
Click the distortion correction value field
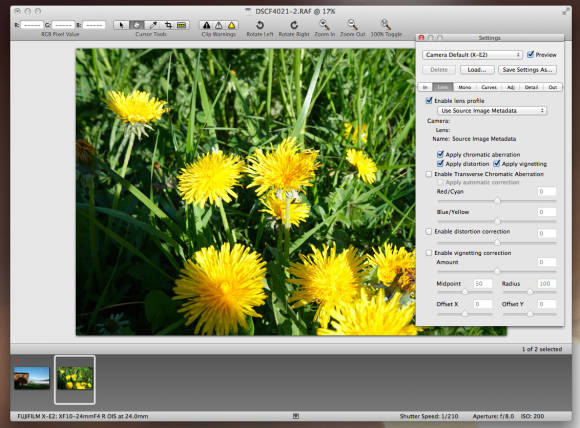tap(547, 233)
